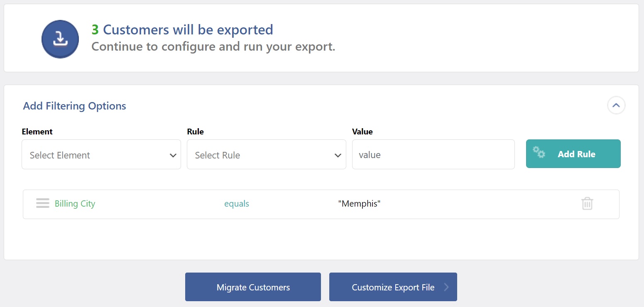Viewport: 644px width, 307px height.
Task: Click the Rule field label
Action: (195, 132)
